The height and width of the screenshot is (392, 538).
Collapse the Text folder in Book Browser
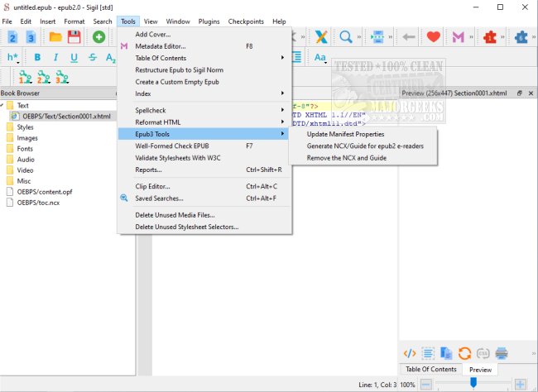(x=2, y=105)
